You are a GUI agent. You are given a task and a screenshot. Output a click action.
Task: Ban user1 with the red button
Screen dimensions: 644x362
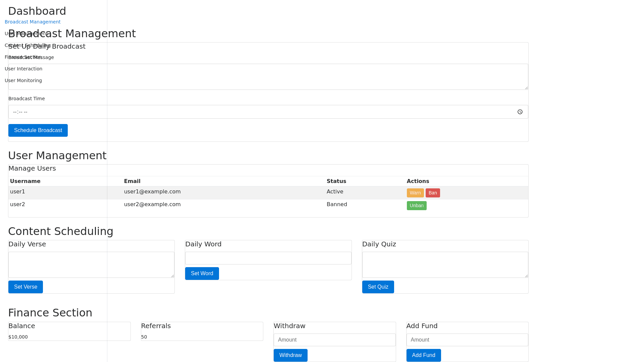point(433,193)
